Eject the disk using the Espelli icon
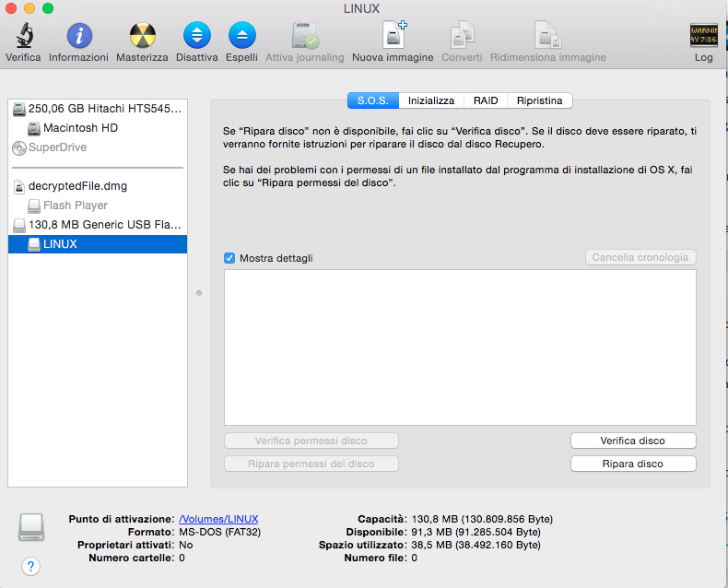 pyautogui.click(x=241, y=38)
